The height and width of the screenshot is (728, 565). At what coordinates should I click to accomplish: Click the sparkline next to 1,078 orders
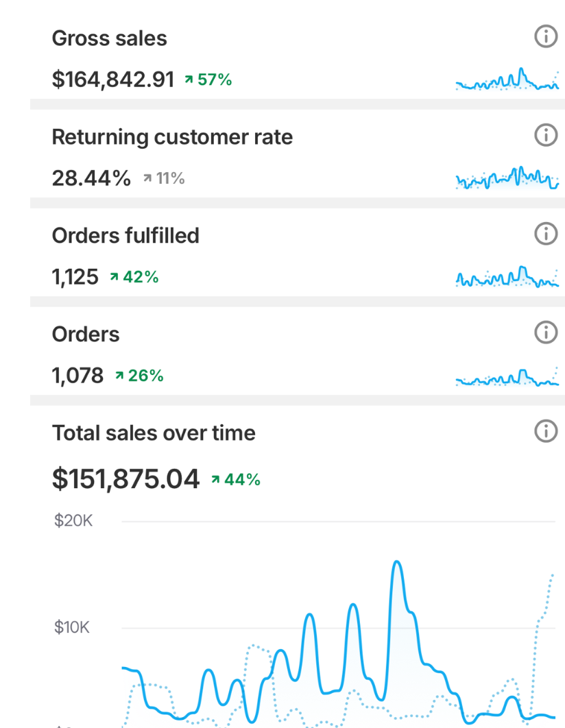pos(507,376)
